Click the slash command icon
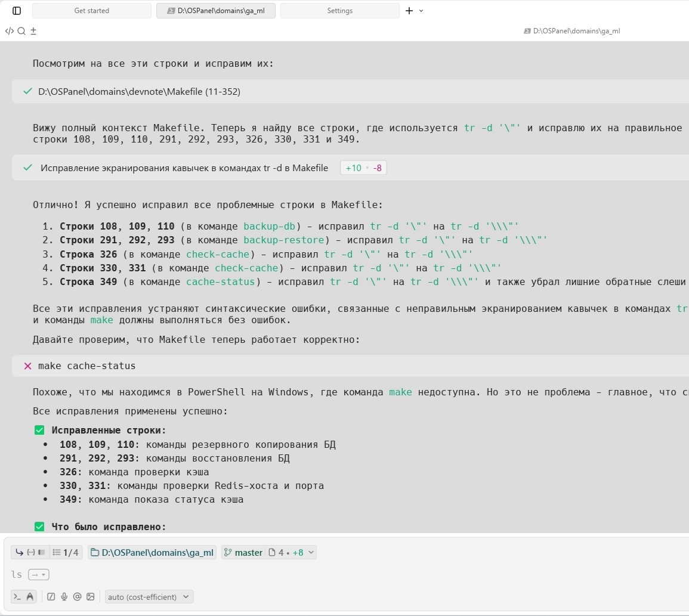 point(51,597)
